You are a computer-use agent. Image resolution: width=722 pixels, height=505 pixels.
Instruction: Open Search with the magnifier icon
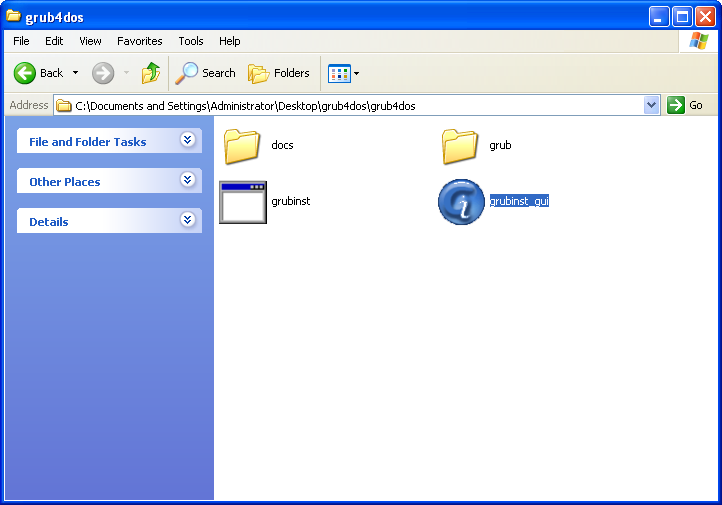pos(186,73)
